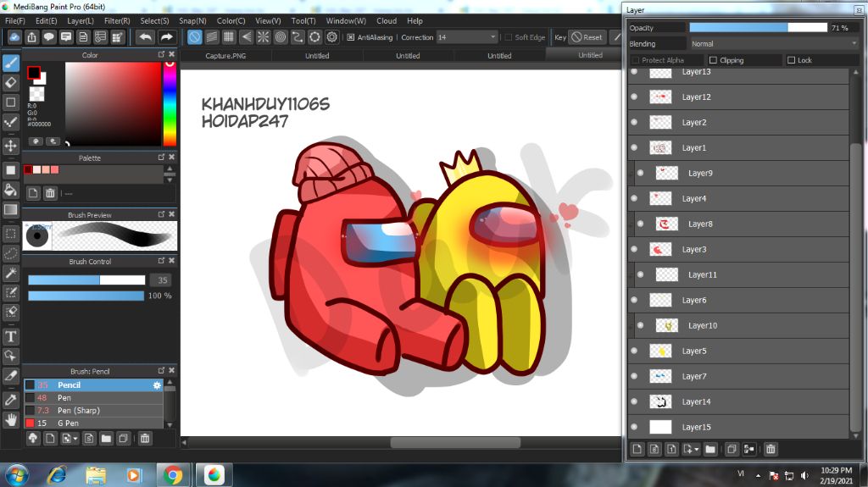
Task: Add a new layer folder
Action: point(710,449)
